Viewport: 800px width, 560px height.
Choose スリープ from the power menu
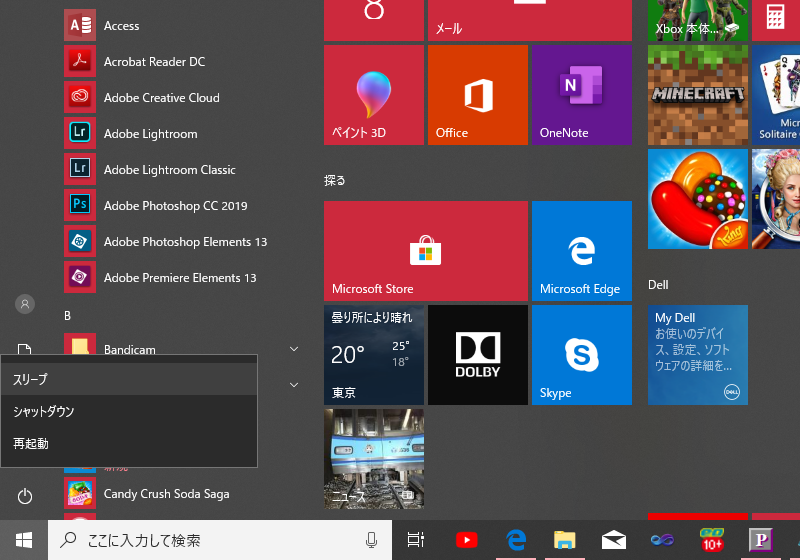tap(129, 379)
